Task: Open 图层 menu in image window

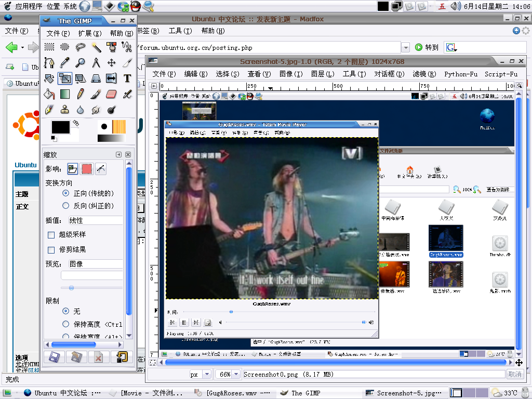Action: click(x=323, y=74)
